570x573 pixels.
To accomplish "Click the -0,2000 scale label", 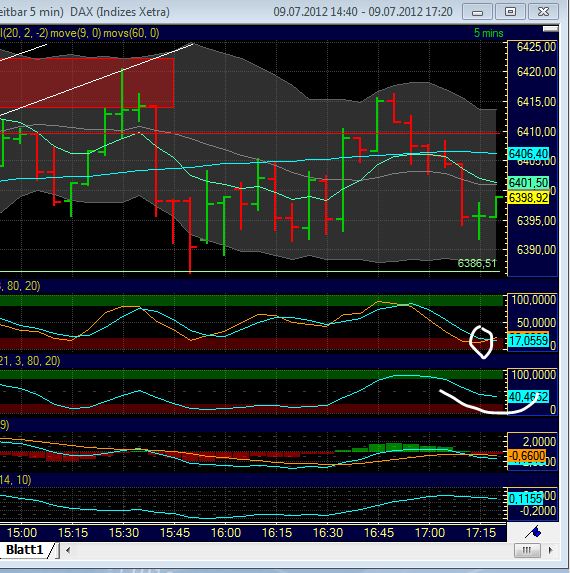I will pos(538,511).
